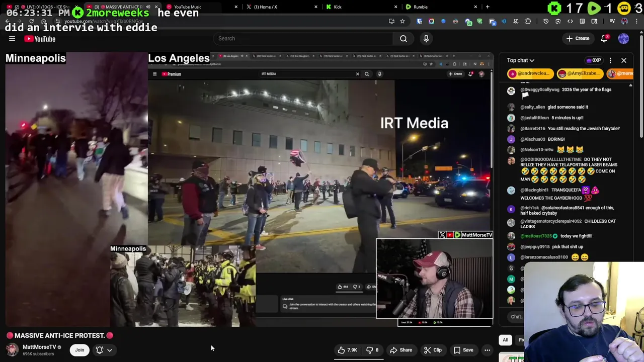Open the browser profile avatar
Screen dimensions: 644x362
(x=624, y=21)
